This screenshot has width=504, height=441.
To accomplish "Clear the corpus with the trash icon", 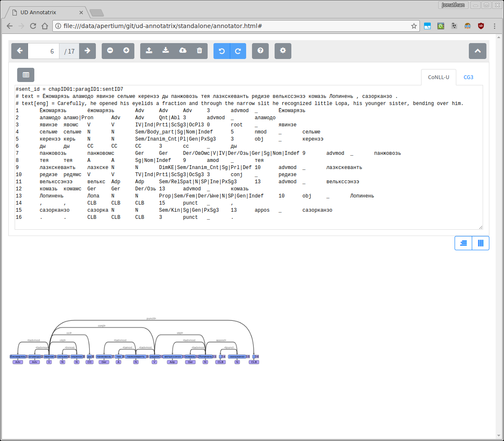I will coord(199,51).
